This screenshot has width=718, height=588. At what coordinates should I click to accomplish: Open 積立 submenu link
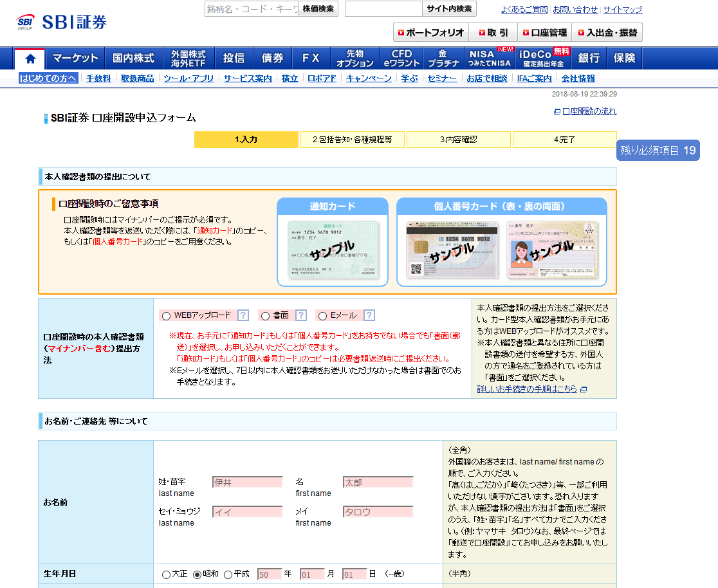(x=290, y=78)
